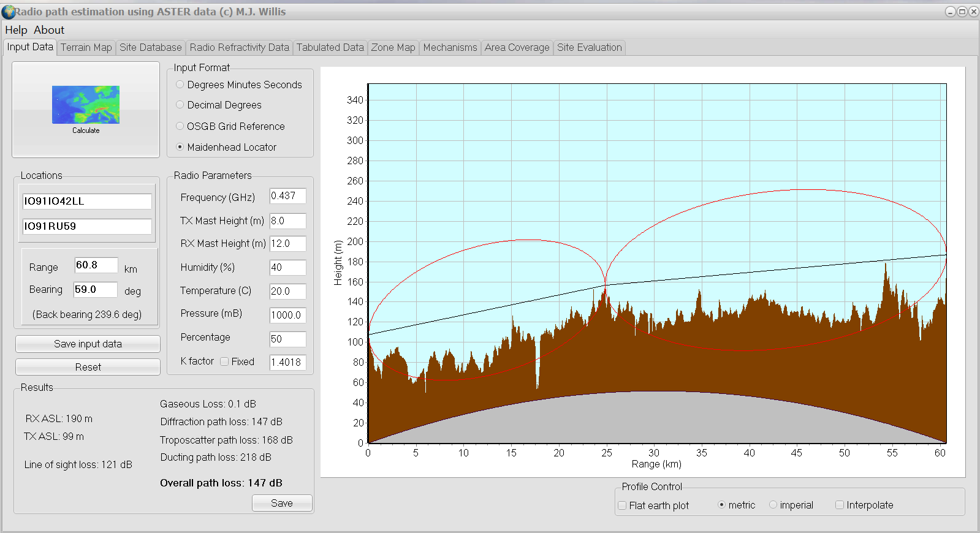Switch to the Terrain Map tab
This screenshot has width=980, height=533.
[86, 48]
